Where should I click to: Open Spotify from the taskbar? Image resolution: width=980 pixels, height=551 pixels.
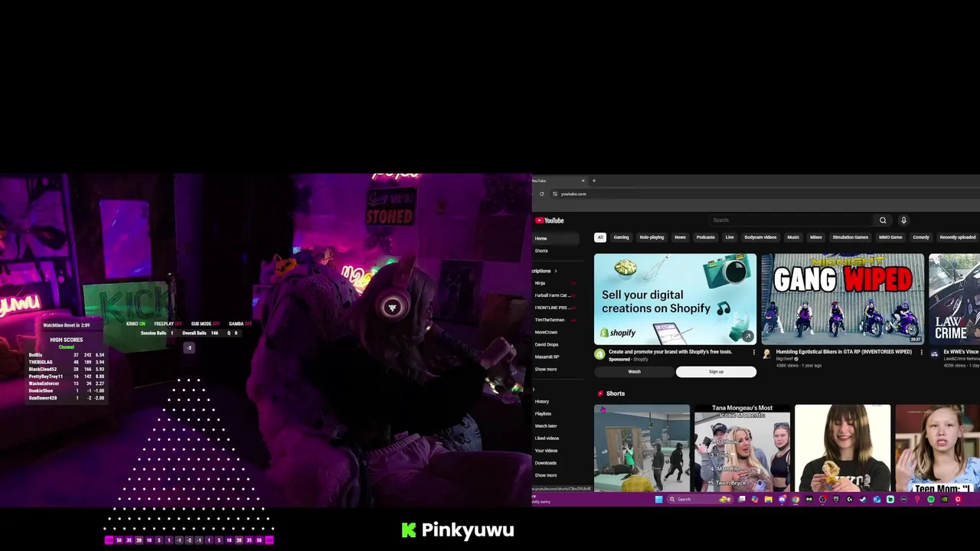tap(931, 499)
